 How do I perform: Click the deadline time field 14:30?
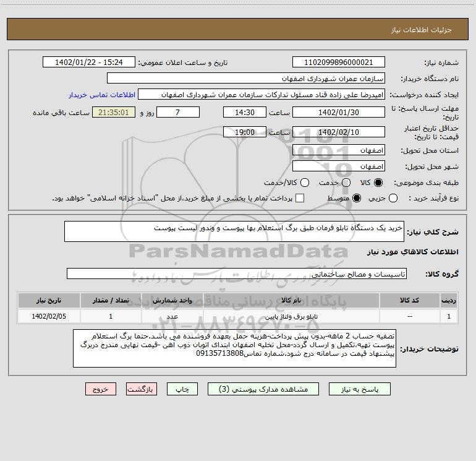[x=245, y=112]
